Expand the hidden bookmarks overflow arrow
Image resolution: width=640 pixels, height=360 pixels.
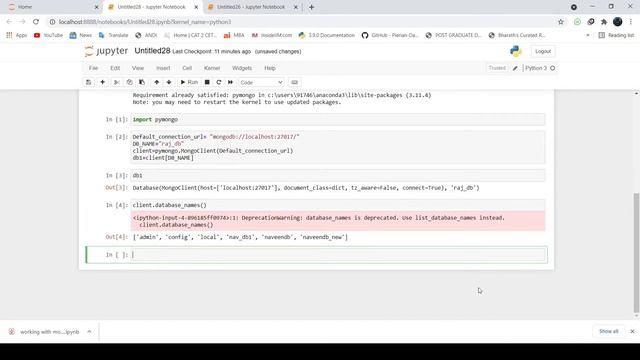tap(588, 36)
